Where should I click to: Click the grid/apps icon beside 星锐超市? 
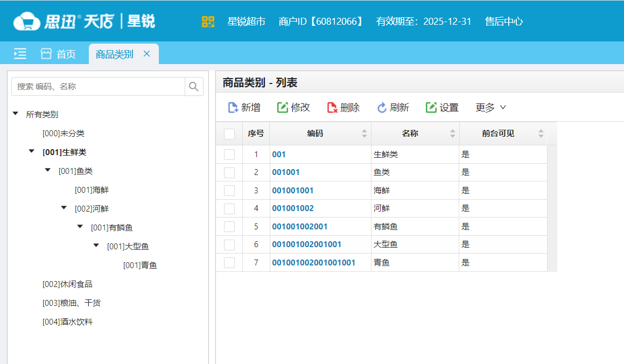point(208,22)
